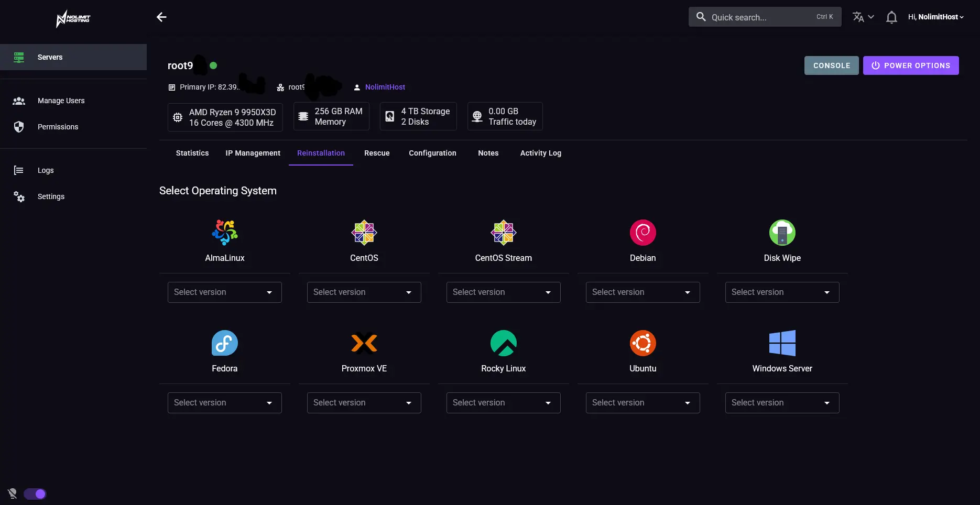Click the hostname network icon

point(280,87)
